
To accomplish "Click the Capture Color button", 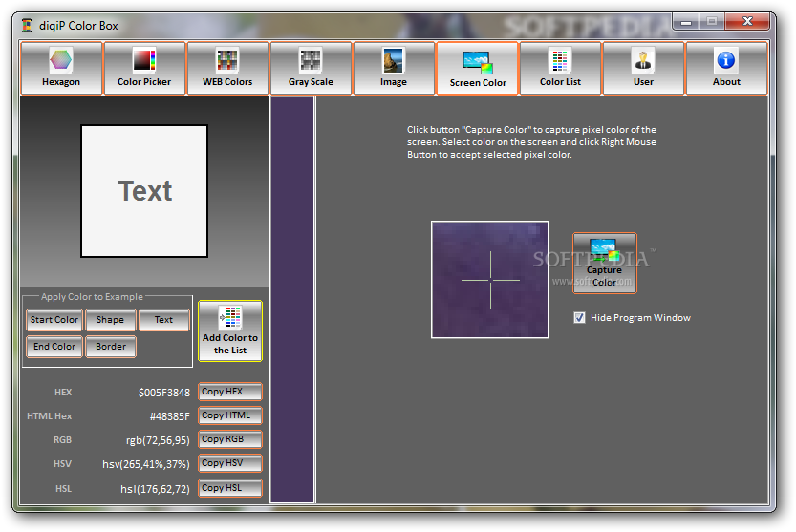I will tap(604, 263).
